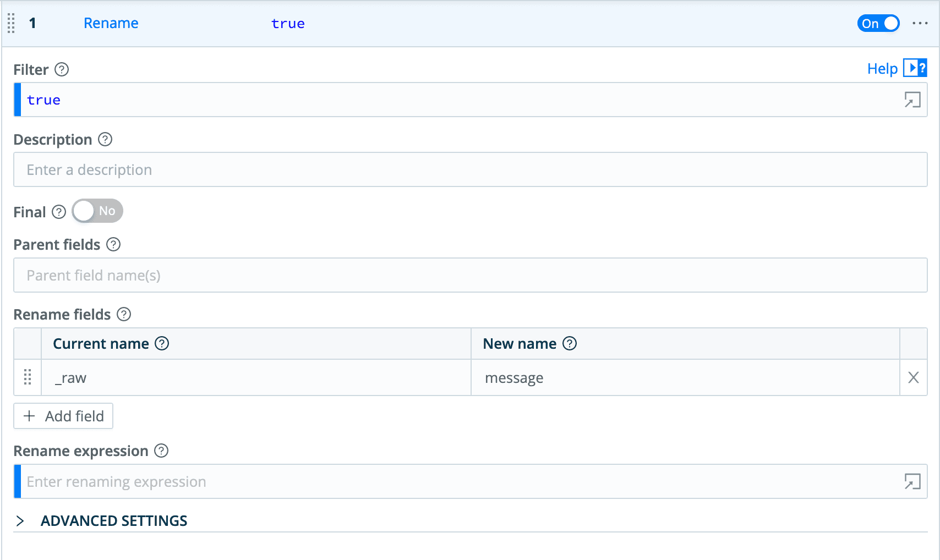Click the Parent field name(s) input
Viewport: 940px width, 560px height.
point(470,276)
